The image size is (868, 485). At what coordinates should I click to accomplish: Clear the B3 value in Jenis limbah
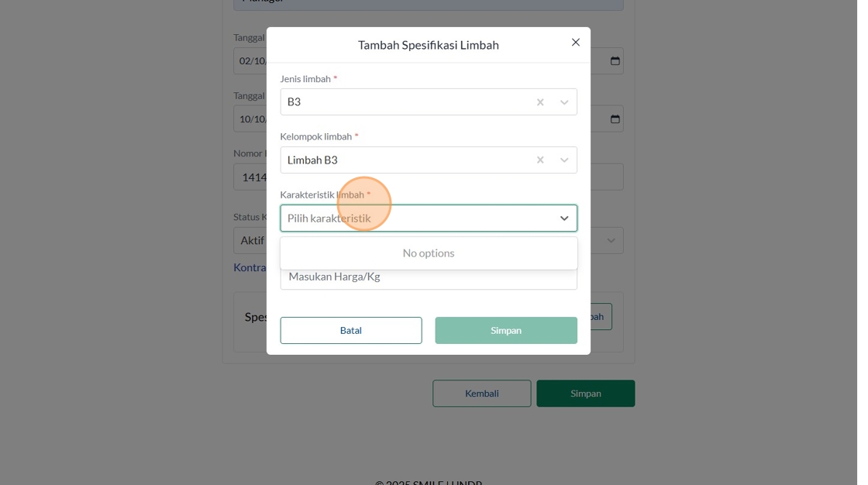pos(540,102)
